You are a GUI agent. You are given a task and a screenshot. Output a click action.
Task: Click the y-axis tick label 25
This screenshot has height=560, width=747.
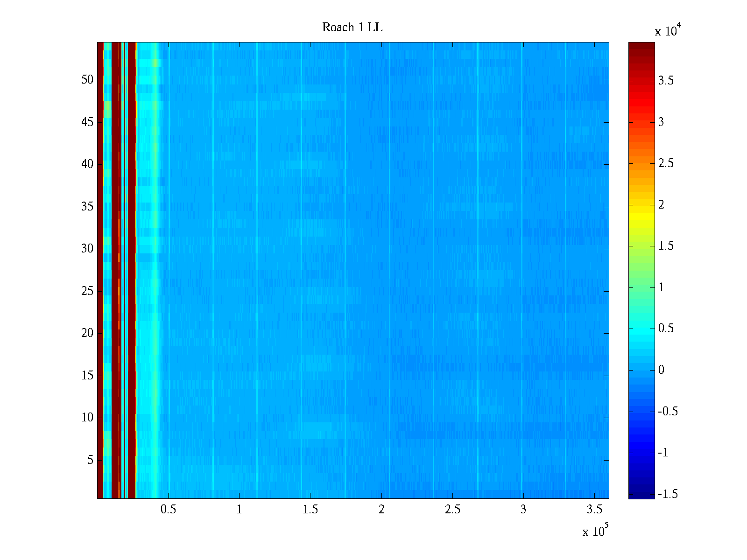(x=87, y=291)
